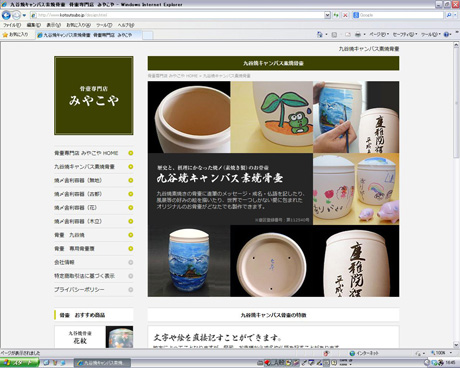Open the 表示(V) menu
The height and width of the screenshot is (368, 460).
pyautogui.click(x=53, y=25)
